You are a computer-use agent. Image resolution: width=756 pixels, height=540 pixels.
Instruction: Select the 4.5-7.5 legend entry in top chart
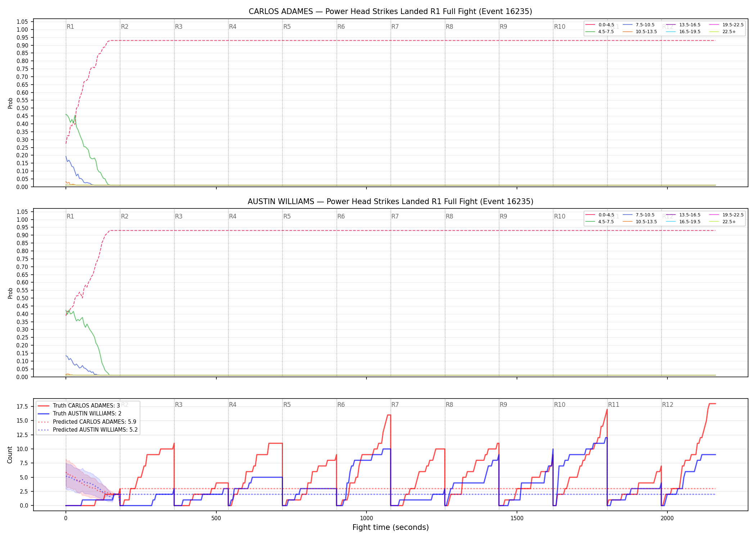click(x=600, y=32)
